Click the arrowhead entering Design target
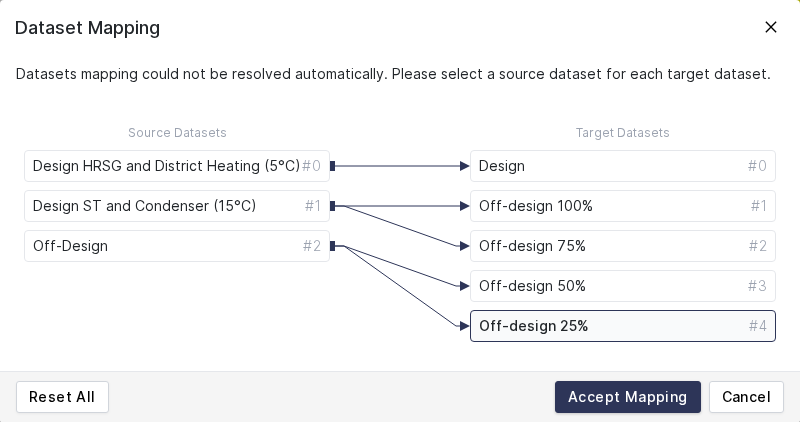 tap(464, 166)
